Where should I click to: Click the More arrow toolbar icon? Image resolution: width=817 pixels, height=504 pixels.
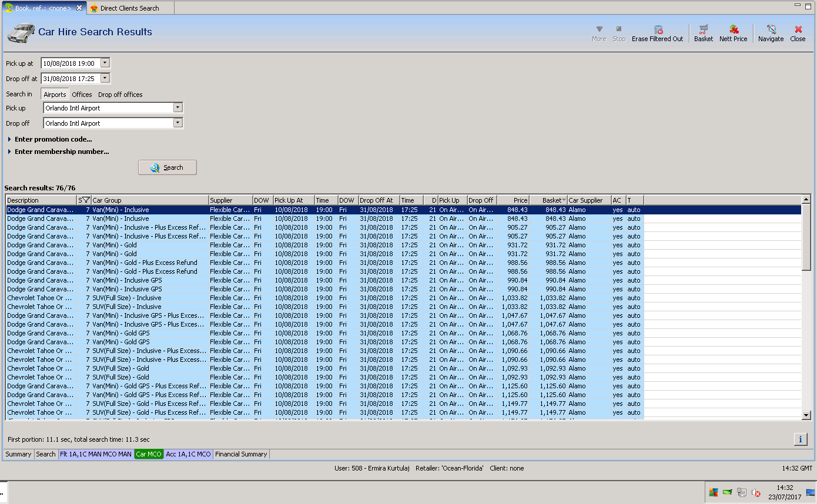pos(600,29)
